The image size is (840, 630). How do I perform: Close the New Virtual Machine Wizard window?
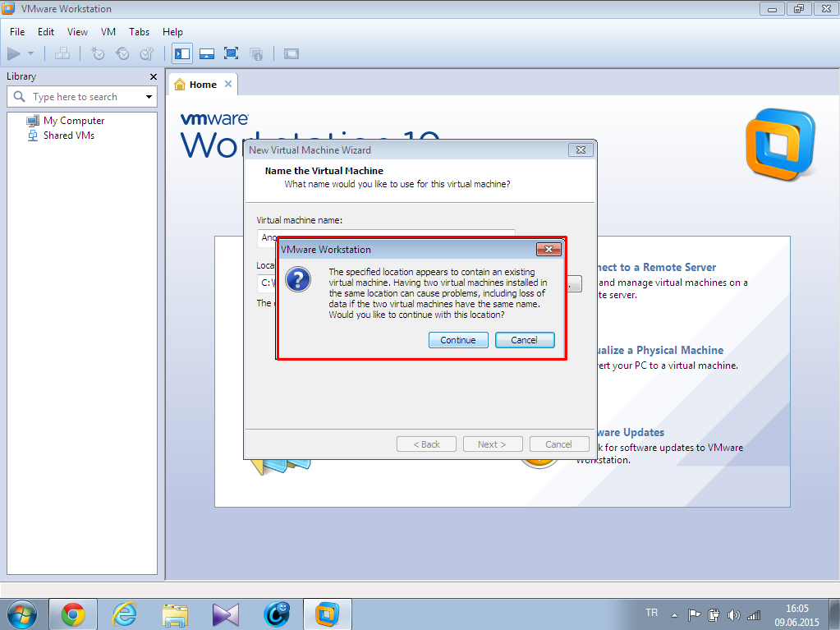coord(581,150)
